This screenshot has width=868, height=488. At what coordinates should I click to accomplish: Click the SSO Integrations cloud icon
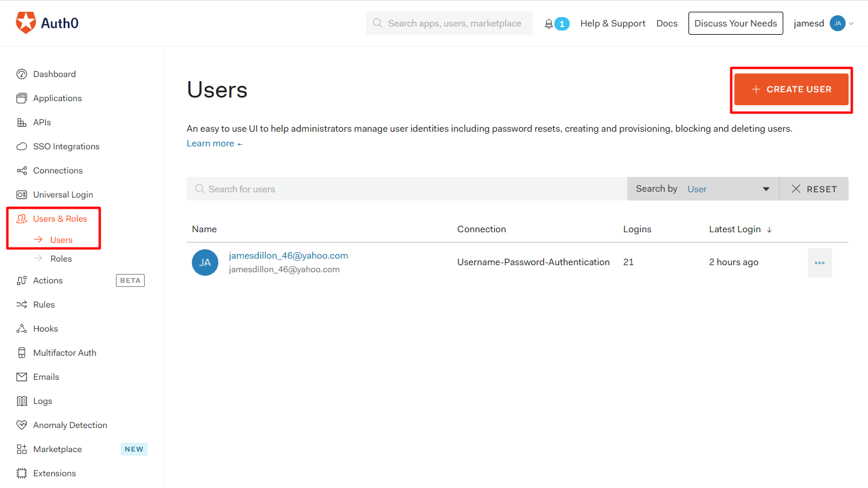pos(22,146)
